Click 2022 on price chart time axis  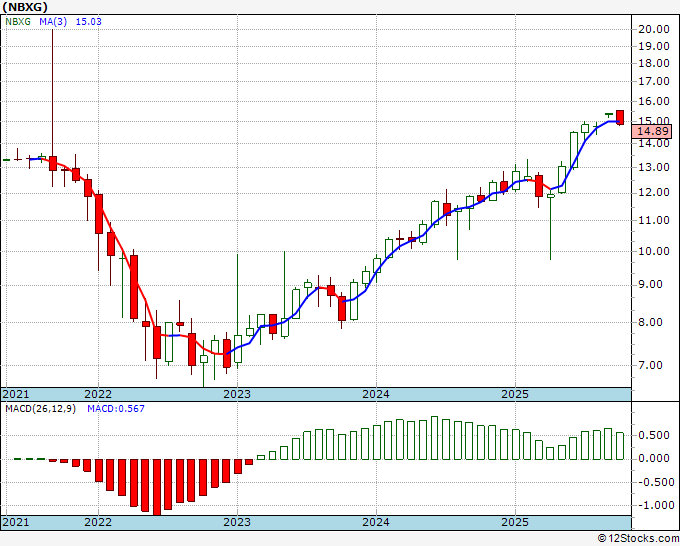(98, 394)
